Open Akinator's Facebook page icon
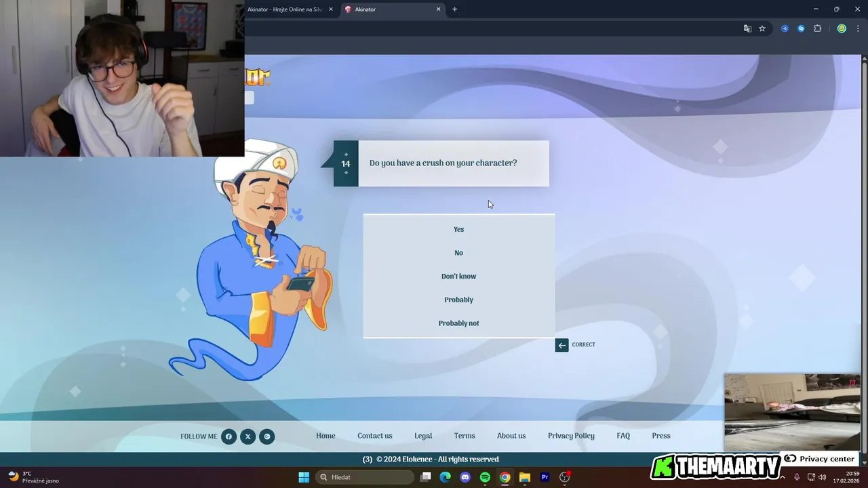 pos(229,436)
